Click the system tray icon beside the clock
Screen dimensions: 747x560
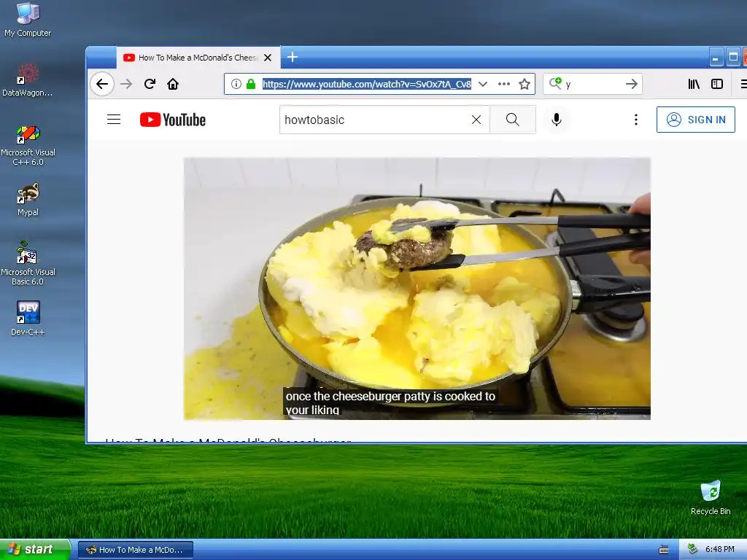[692, 549]
